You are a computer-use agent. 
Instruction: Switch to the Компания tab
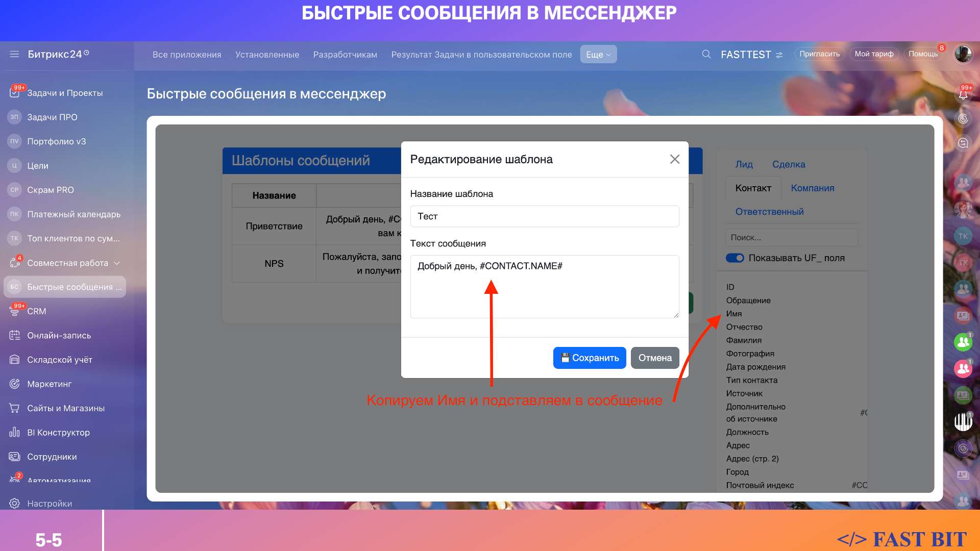click(813, 188)
